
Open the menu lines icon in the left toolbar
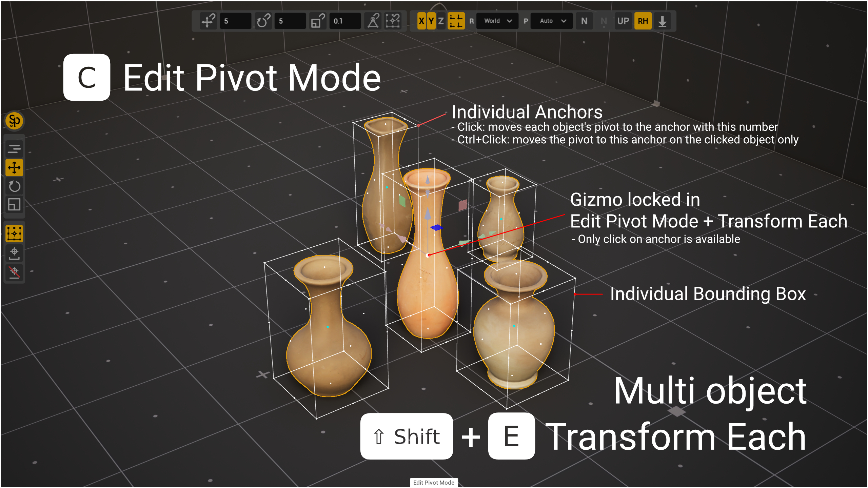click(x=14, y=148)
